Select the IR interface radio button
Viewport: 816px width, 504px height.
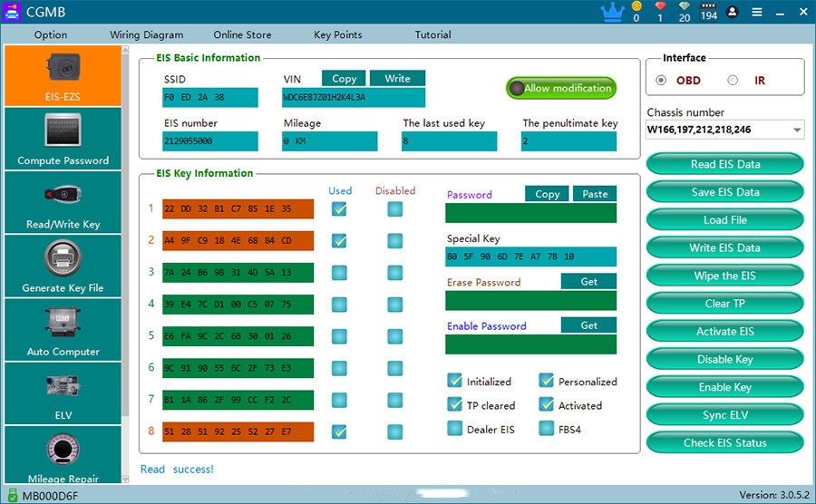click(733, 80)
